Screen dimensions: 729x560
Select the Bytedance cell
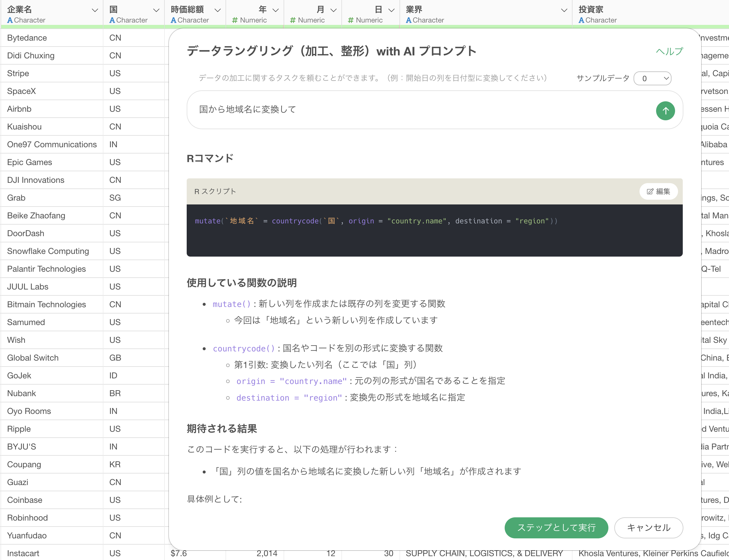click(x=52, y=38)
